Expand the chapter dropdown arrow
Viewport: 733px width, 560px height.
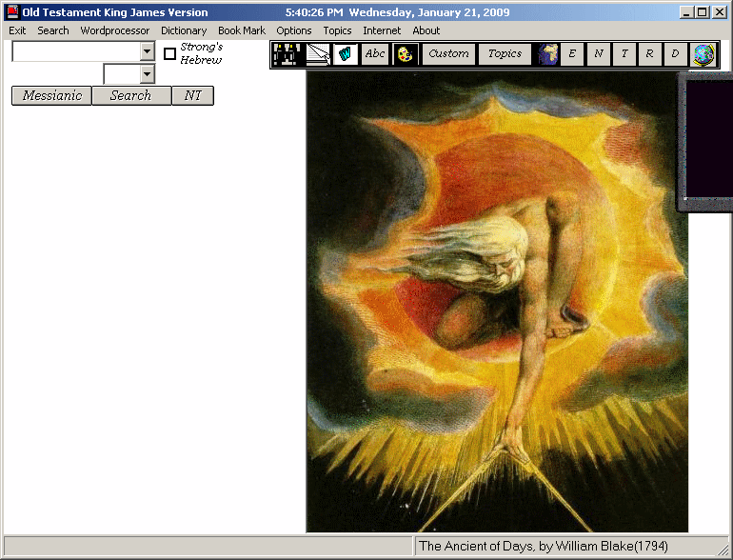[148, 74]
